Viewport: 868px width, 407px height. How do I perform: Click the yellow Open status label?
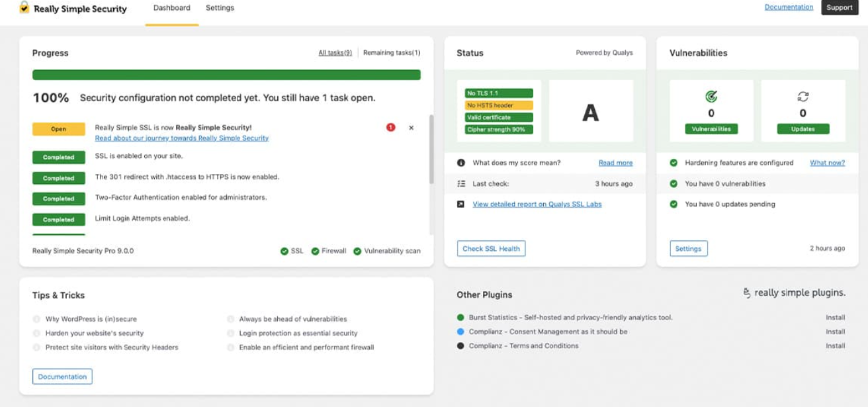(x=59, y=129)
